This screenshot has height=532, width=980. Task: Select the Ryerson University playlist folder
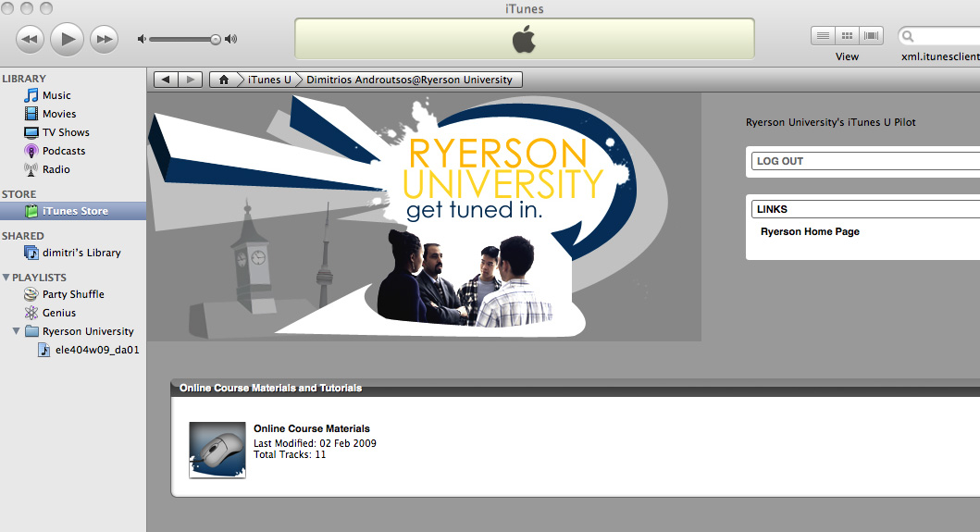point(88,331)
